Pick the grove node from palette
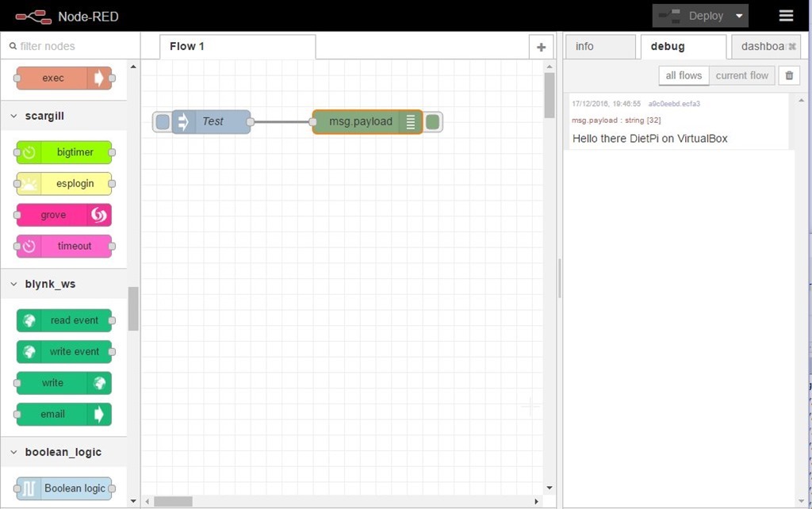This screenshot has width=812, height=509. (x=63, y=215)
